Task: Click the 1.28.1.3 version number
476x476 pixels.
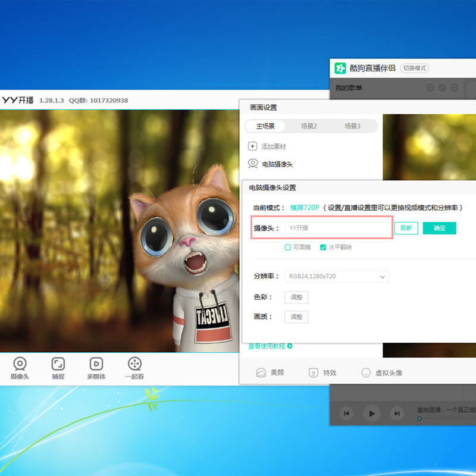Action: pyautogui.click(x=52, y=101)
